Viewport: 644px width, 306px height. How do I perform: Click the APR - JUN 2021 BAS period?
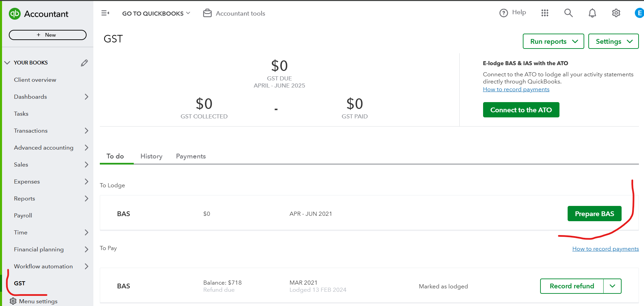click(311, 214)
